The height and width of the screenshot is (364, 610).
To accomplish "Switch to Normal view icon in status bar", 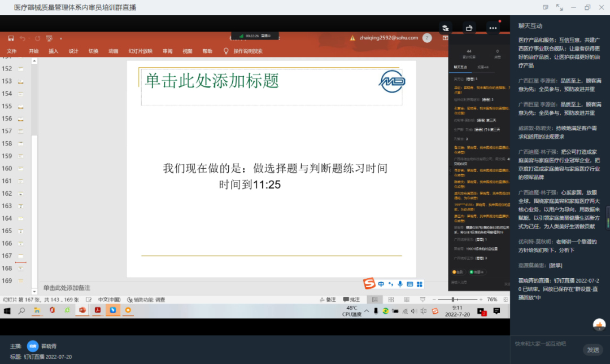I will (x=374, y=300).
